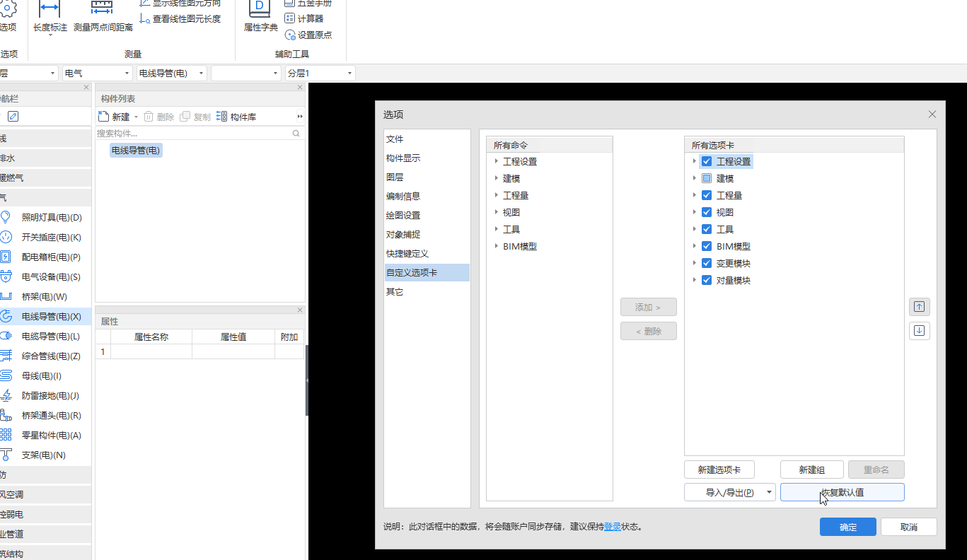This screenshot has width=967, height=560.
Task: Confirm options with 确定 button
Action: (x=848, y=527)
